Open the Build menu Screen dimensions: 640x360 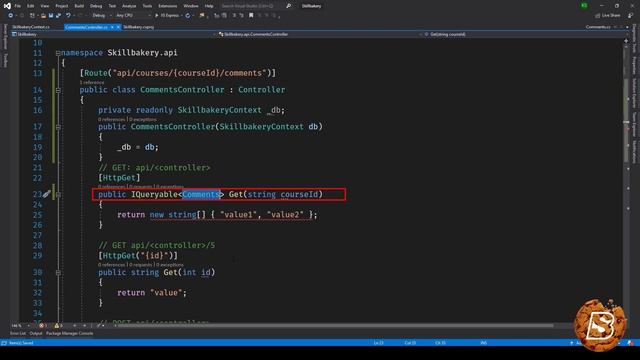click(79, 6)
